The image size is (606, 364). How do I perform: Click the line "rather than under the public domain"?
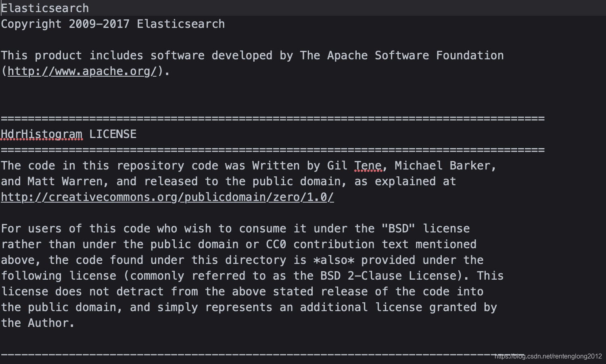pyautogui.click(x=238, y=244)
